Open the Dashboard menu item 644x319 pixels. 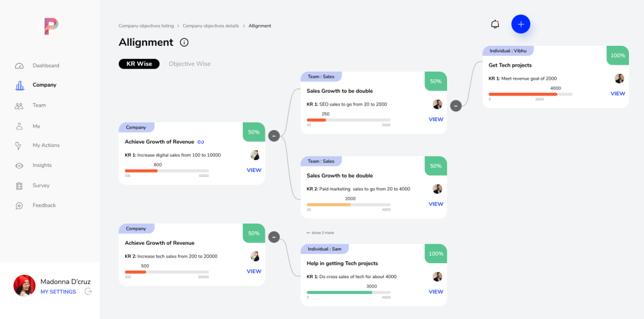(45, 65)
